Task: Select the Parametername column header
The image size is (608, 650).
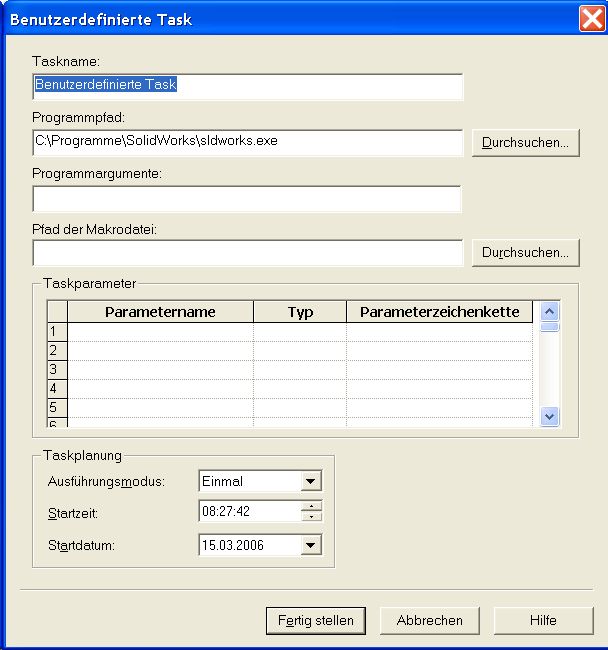Action: [x=160, y=312]
